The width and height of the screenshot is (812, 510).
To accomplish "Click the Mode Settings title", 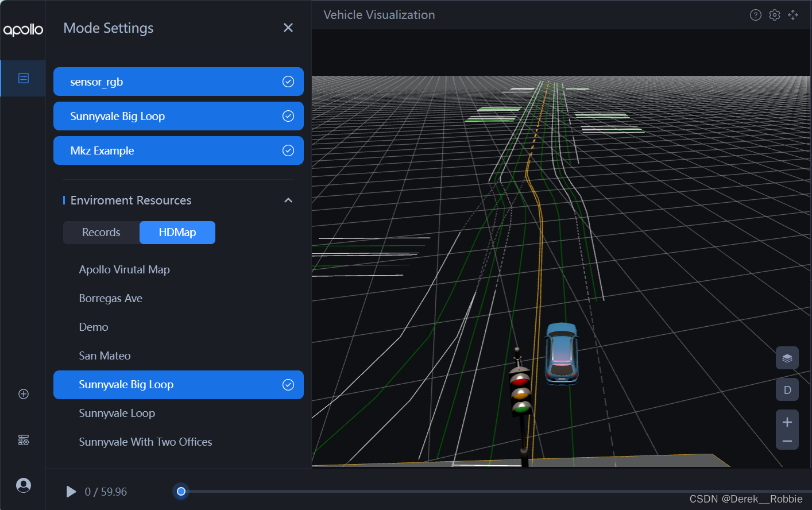I will point(109,28).
